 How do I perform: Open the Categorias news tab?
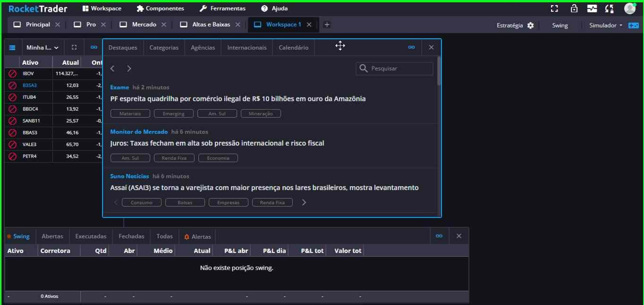[164, 48]
